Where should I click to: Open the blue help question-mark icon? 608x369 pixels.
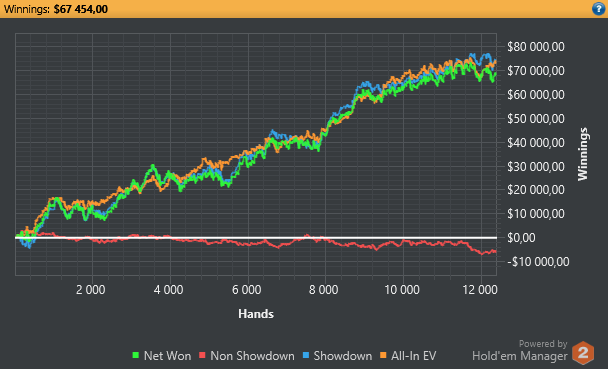click(599, 8)
